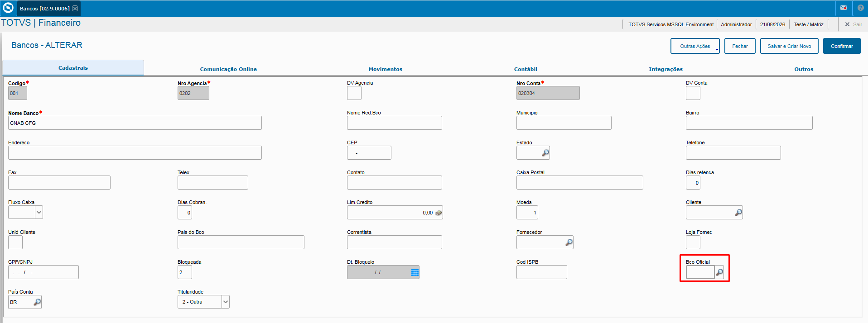
Task: Click the CEP input field
Action: [369, 153]
